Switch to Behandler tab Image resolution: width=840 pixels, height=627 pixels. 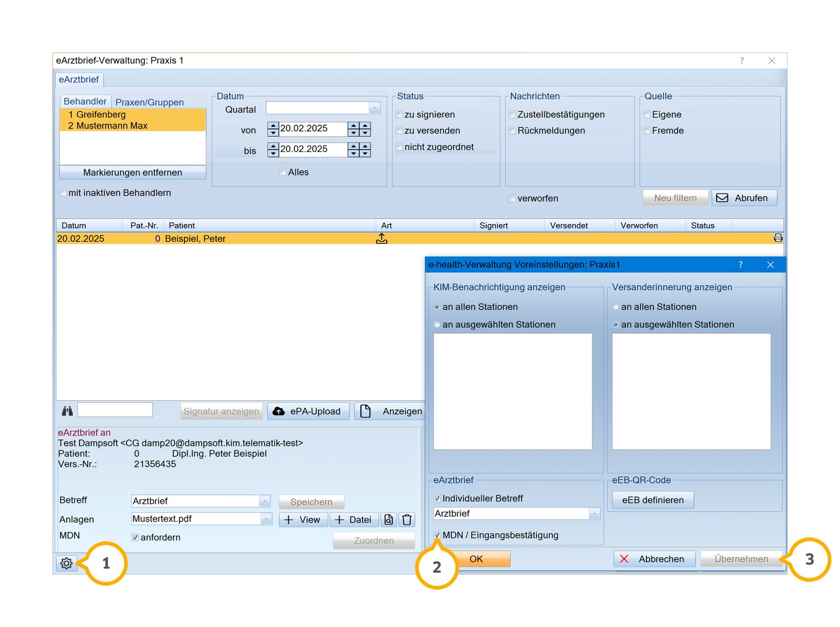pos(85,101)
